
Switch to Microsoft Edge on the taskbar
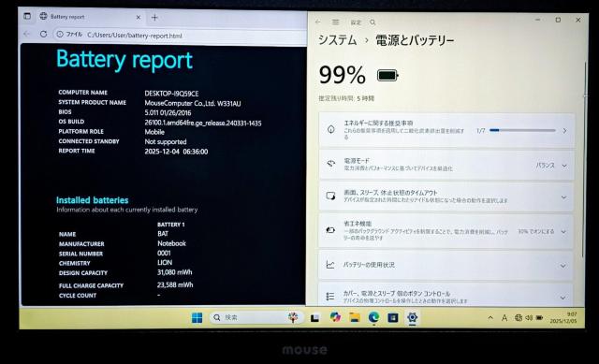coord(373,317)
